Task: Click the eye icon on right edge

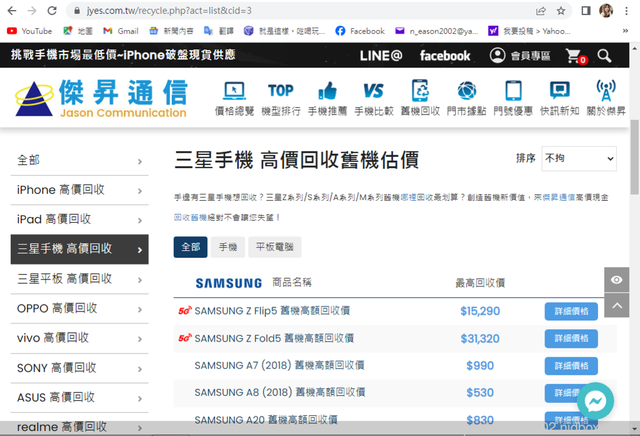Action: coord(617,280)
